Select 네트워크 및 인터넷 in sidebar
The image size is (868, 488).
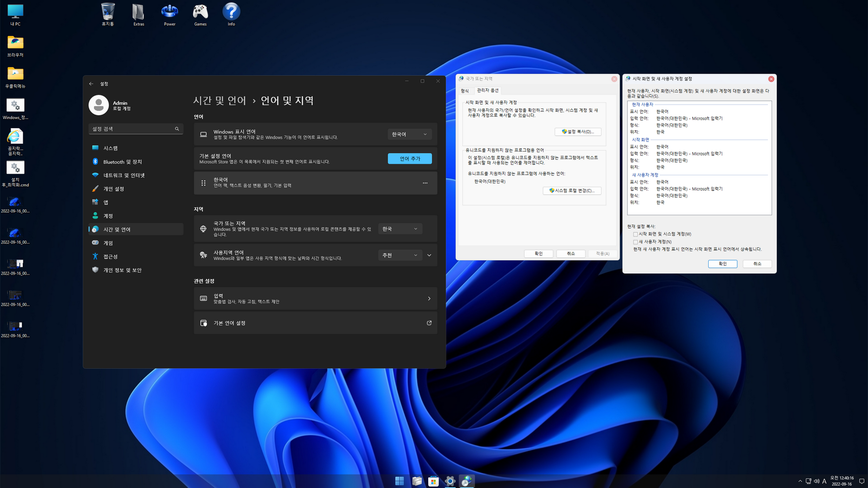[136, 175]
